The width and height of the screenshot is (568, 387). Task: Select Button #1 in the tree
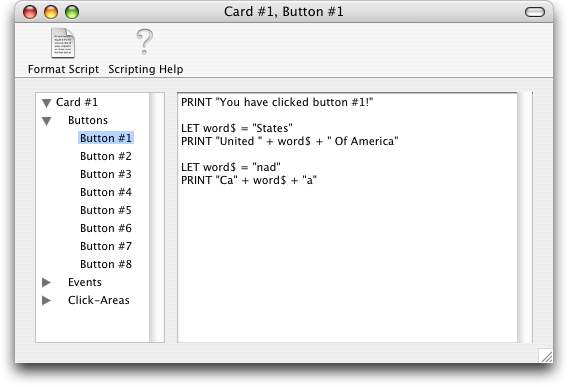(106, 138)
